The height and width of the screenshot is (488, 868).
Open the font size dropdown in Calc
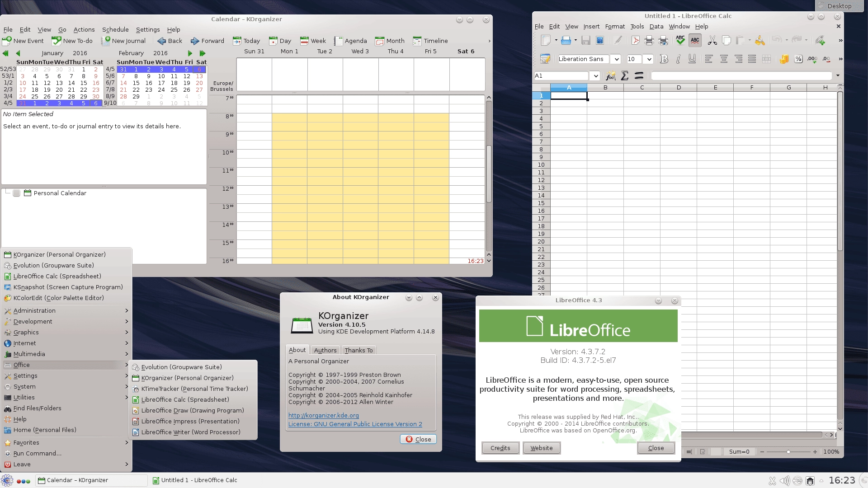(x=649, y=59)
